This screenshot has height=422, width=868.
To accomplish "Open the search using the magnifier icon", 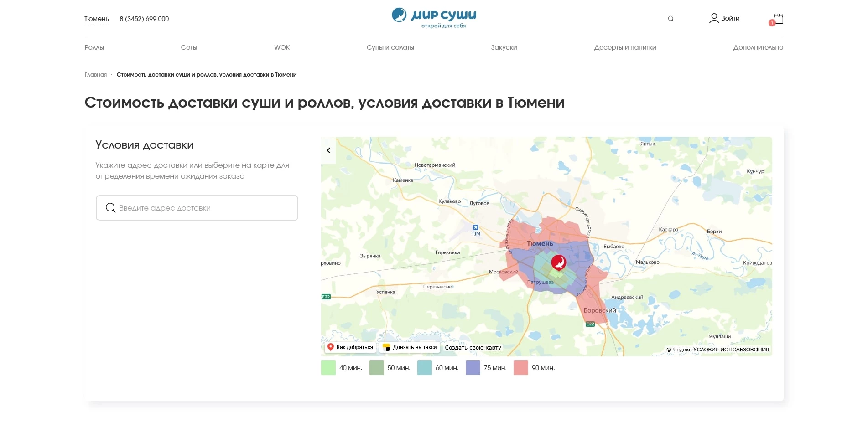I will (670, 19).
